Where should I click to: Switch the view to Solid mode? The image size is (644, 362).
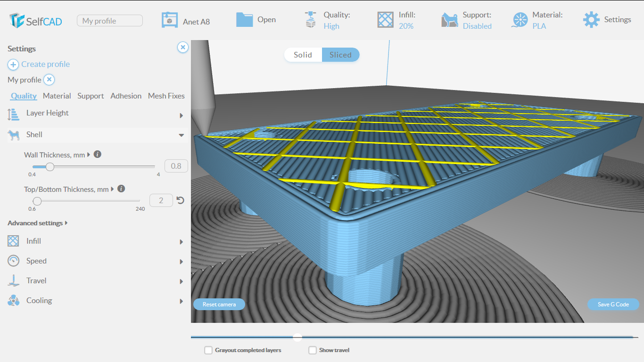pos(303,55)
